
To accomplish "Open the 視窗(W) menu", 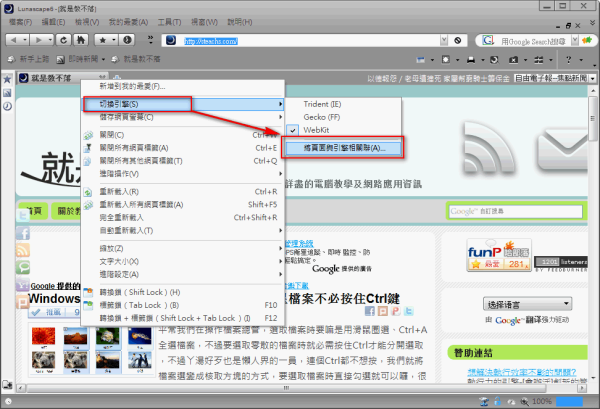I will [x=204, y=22].
